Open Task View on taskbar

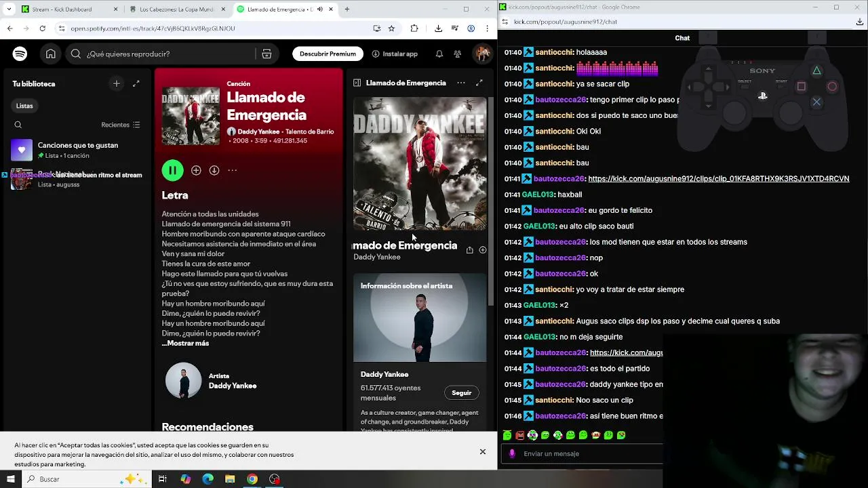163,479
